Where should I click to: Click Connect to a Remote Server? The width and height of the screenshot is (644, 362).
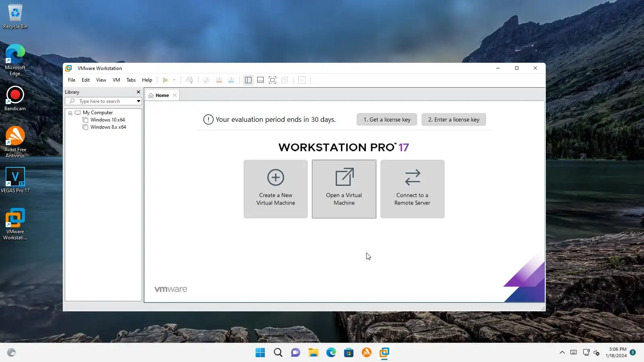point(413,189)
